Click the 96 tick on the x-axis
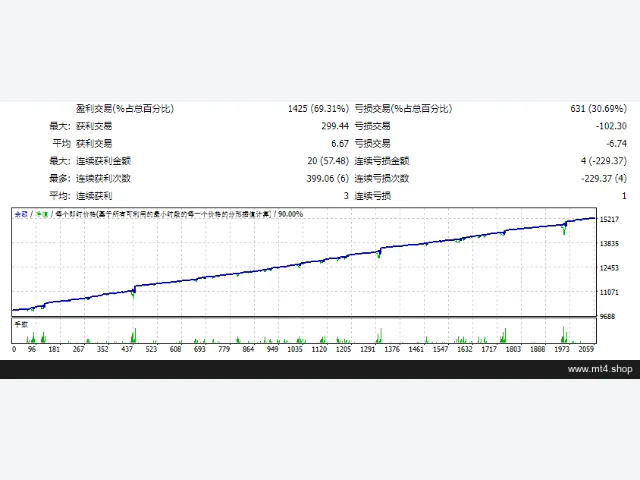This screenshot has height=480, width=640. point(32,349)
